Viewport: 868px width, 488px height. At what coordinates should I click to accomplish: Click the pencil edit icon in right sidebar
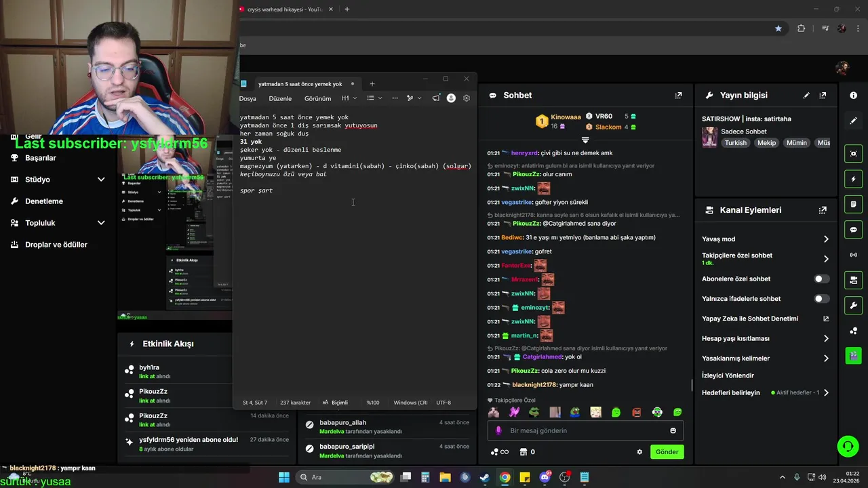point(853,121)
